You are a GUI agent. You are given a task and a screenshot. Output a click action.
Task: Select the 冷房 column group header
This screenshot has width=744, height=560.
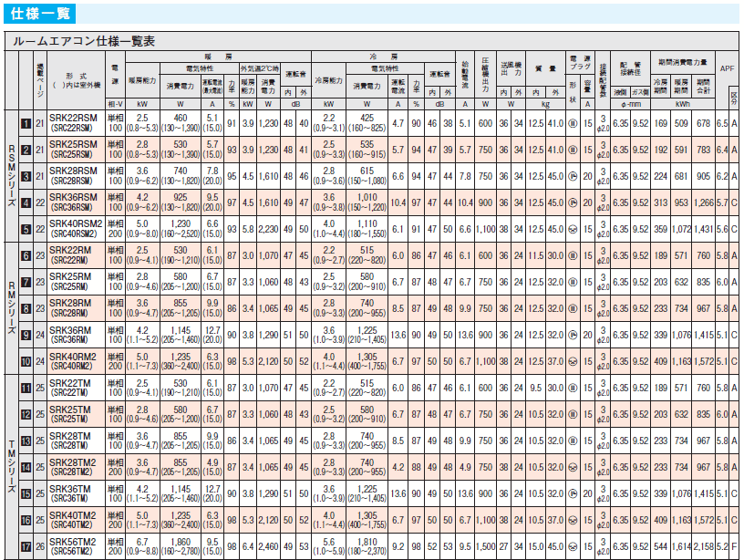coord(384,57)
